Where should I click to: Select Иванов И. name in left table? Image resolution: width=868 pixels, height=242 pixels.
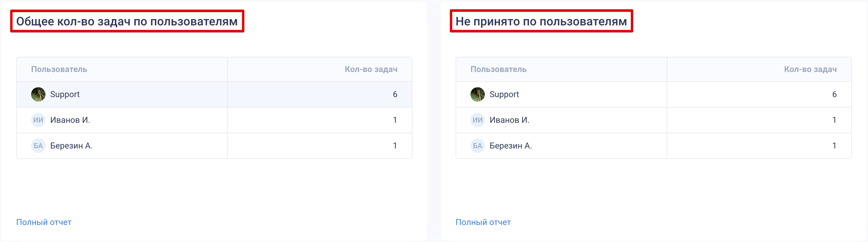tap(70, 120)
